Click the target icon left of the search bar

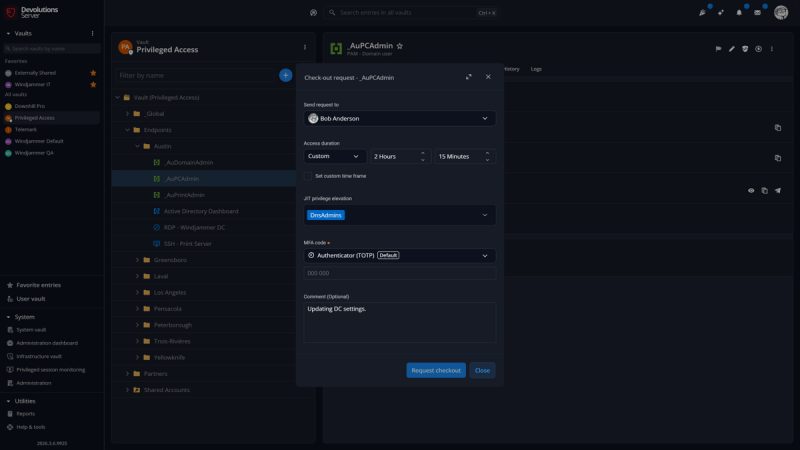pos(313,13)
